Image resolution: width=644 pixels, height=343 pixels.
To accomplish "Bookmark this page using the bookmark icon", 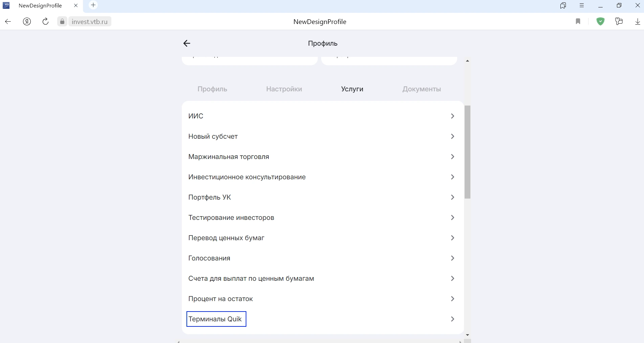I will (578, 22).
